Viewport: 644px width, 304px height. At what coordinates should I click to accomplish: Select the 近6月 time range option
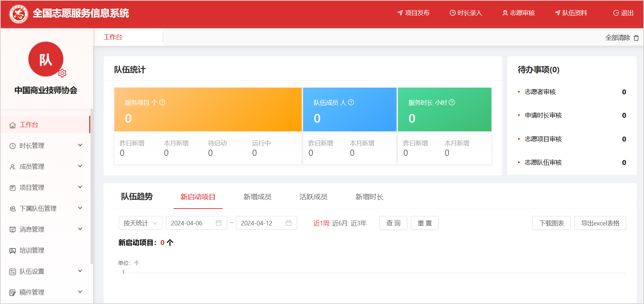coord(339,223)
